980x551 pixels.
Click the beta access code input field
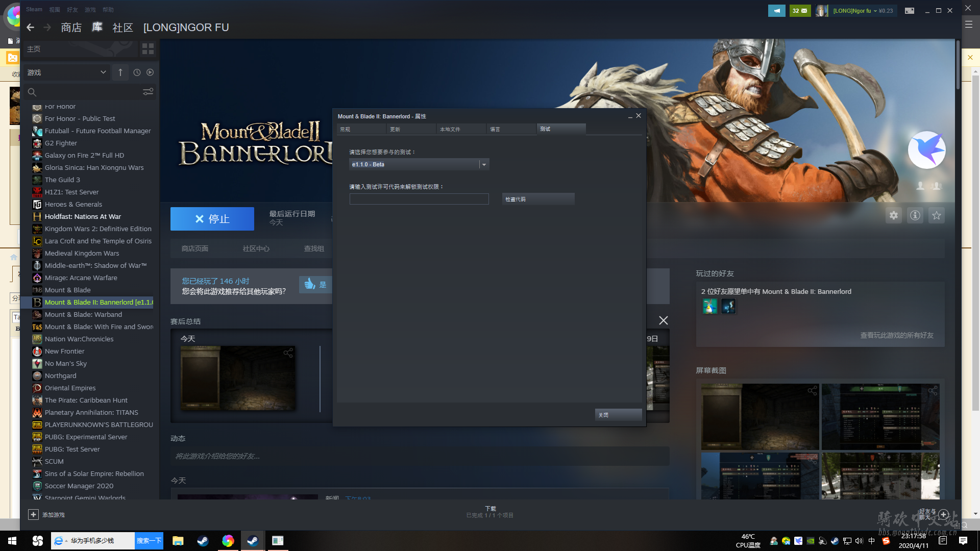pyautogui.click(x=419, y=199)
